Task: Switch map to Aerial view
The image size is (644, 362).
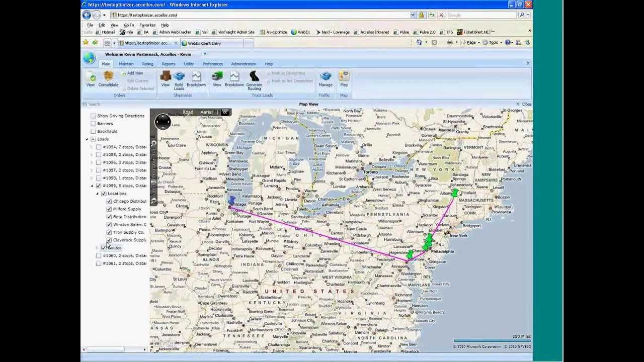Action: 206,112
